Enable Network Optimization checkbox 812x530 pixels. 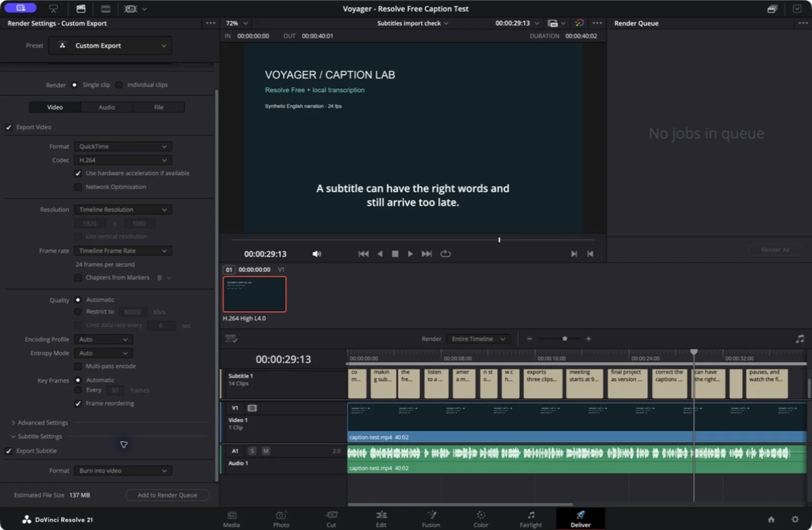(78, 187)
